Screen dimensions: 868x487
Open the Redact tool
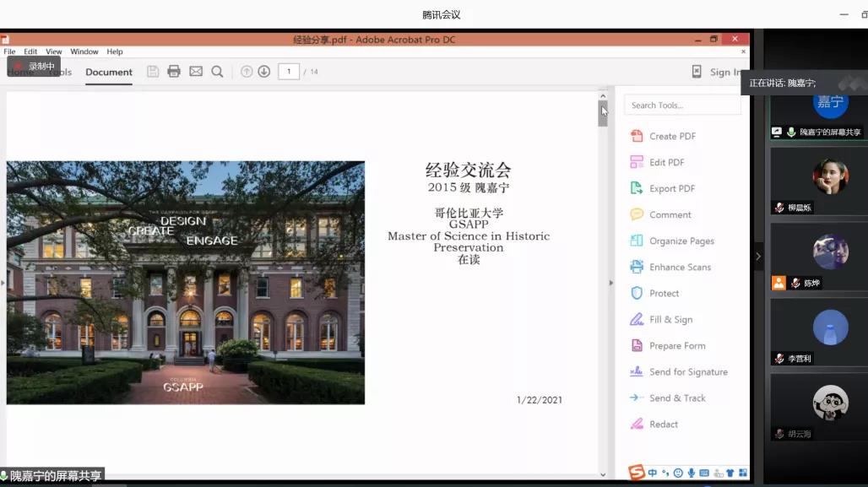[x=663, y=424]
